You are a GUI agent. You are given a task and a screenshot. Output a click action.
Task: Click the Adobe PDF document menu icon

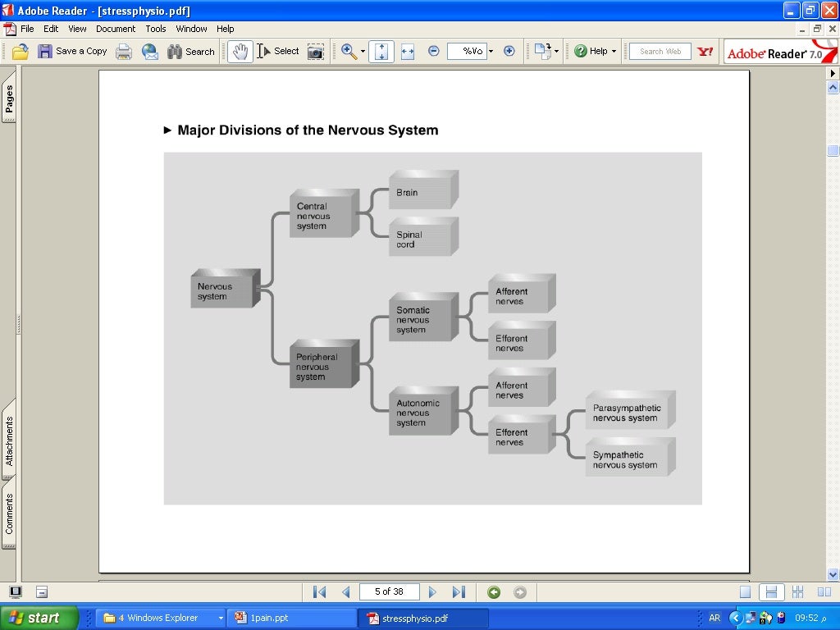click(10, 29)
